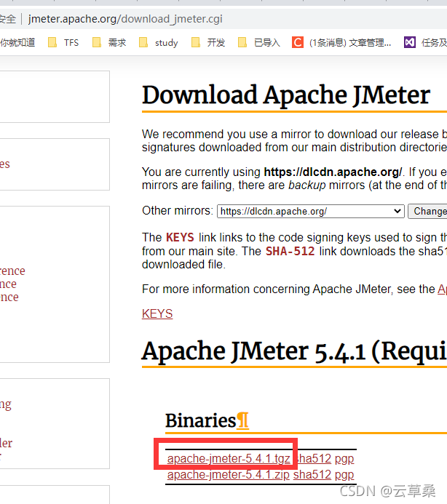Click the bold https://dlcdn.apache.org/ text

click(x=333, y=172)
